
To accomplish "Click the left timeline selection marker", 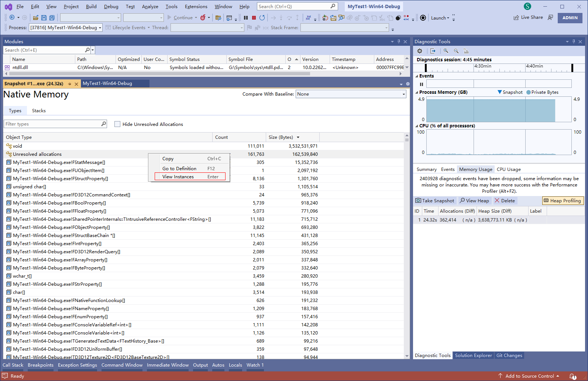I will (426, 68).
